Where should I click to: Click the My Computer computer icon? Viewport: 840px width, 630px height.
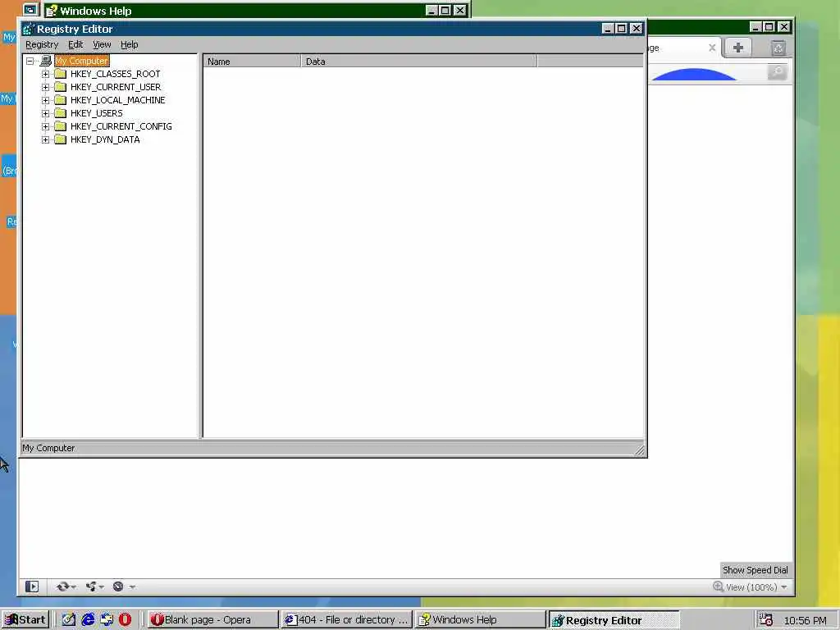click(46, 61)
